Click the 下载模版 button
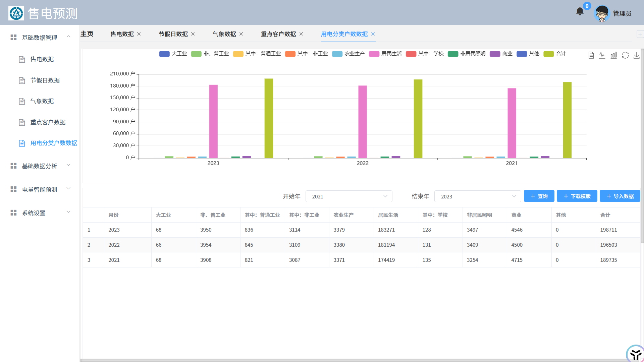The height and width of the screenshot is (362, 644). coord(577,196)
